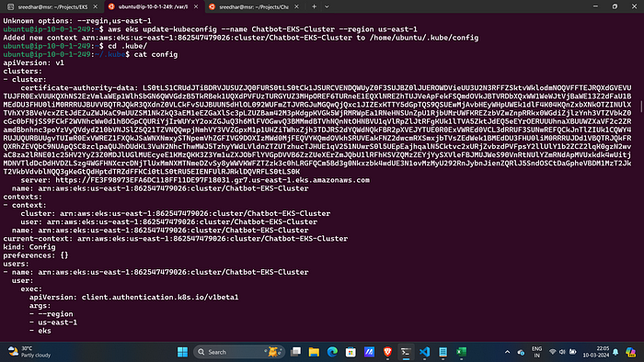
Task: Open Task View from the taskbar
Action: 295,352
